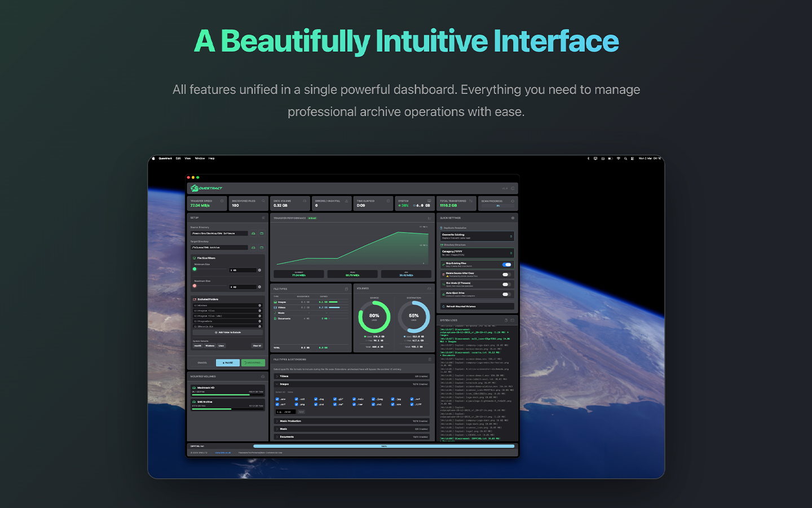Open the Apple menu
The height and width of the screenshot is (508, 812).
(x=153, y=159)
